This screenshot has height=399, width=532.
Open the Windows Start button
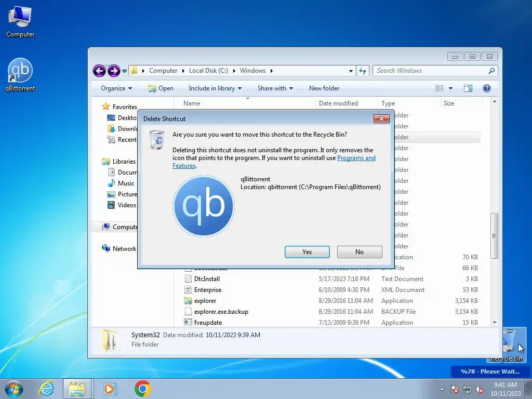tap(14, 389)
